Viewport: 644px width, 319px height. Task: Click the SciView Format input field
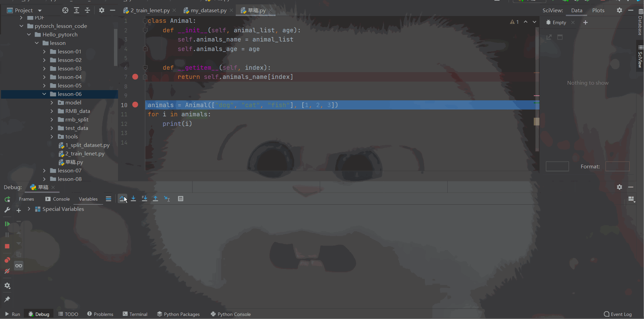click(x=617, y=166)
